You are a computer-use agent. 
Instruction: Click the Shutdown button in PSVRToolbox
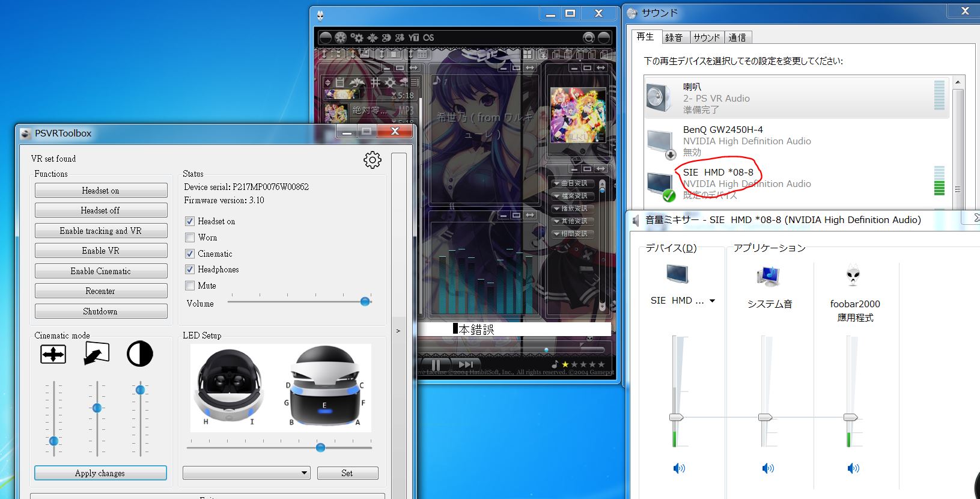[101, 311]
